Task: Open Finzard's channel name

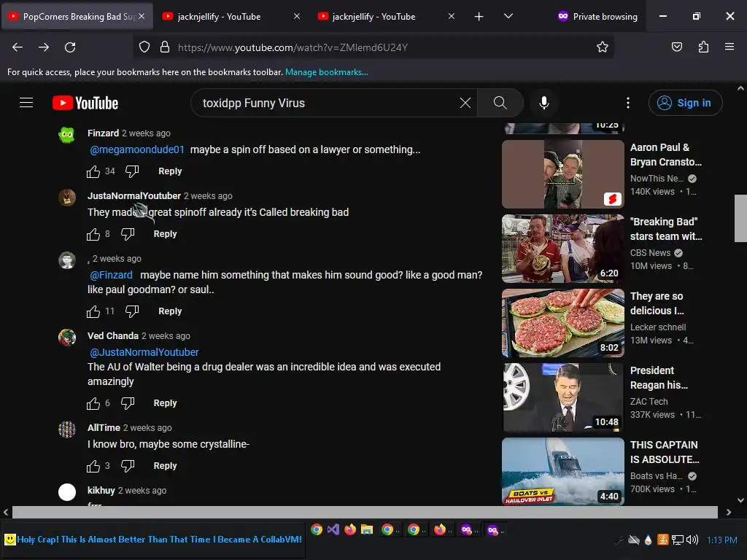Action: (x=103, y=133)
